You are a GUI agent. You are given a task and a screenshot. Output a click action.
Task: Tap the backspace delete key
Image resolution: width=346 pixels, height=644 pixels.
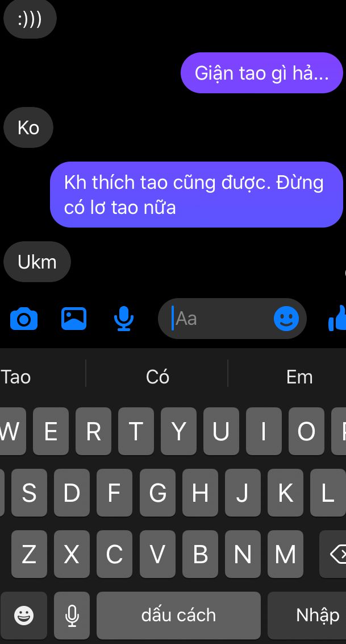[x=333, y=554]
